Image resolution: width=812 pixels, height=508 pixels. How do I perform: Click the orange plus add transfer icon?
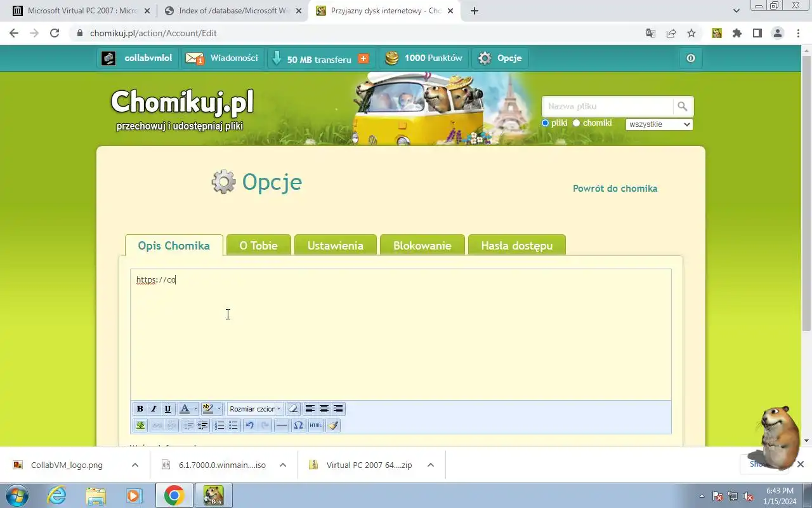coord(363,58)
